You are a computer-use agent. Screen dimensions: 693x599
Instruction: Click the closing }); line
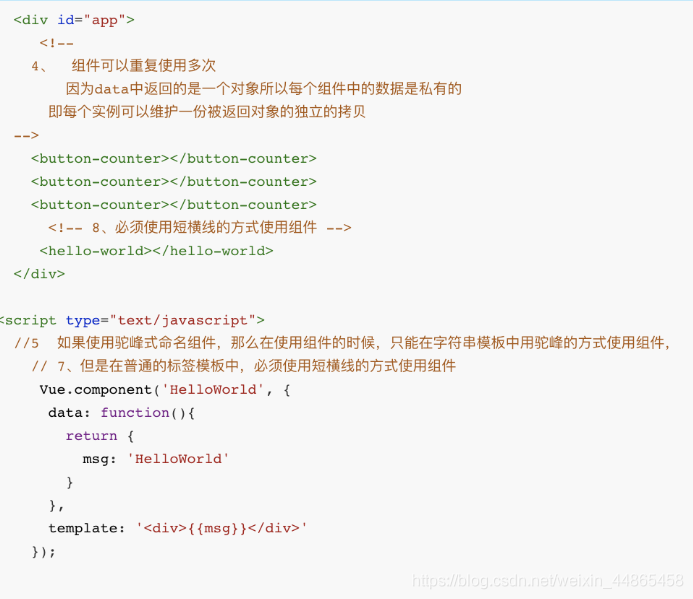point(44,552)
